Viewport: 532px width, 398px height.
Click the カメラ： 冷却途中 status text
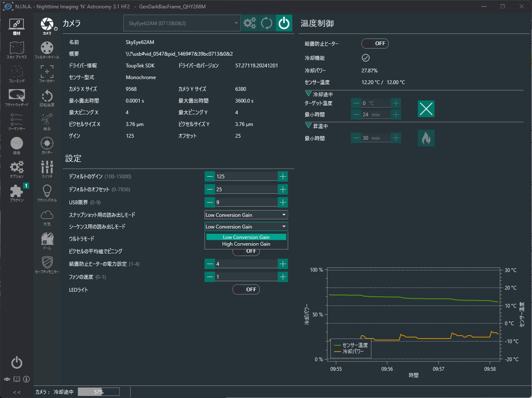pos(54,392)
